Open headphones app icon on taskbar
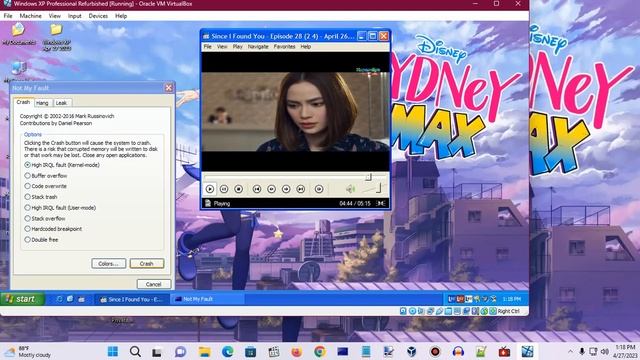The width and height of the screenshot is (640, 360). 458,351
